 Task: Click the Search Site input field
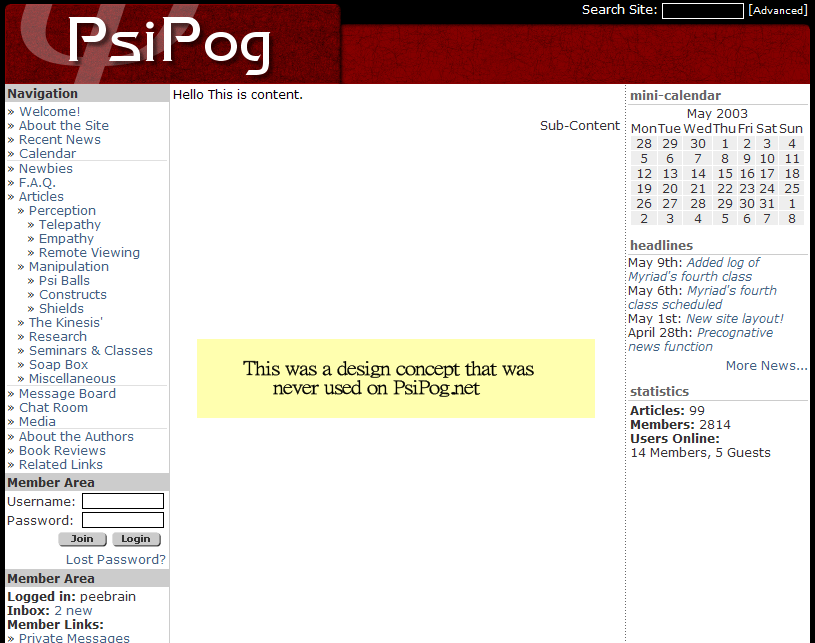coord(702,11)
